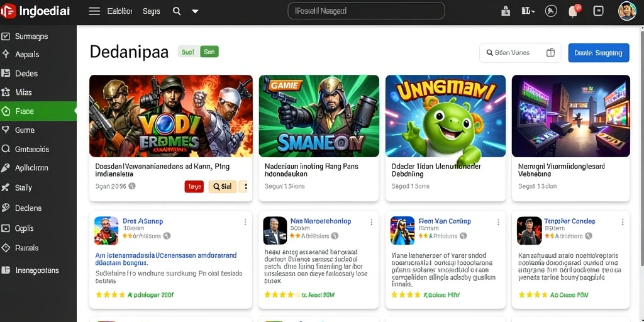This screenshot has height=322, width=644.
Task: Open the user profile avatar
Action: click(627, 11)
